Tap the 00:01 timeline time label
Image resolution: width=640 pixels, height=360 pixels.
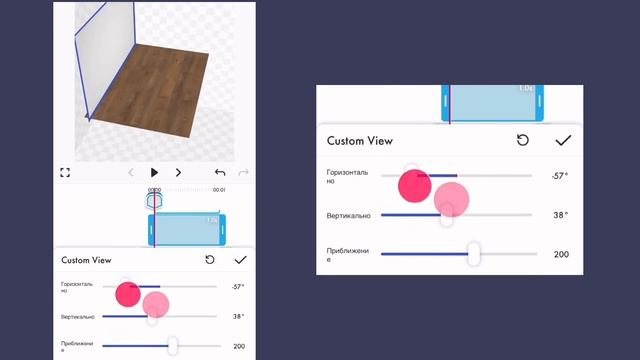click(x=219, y=190)
